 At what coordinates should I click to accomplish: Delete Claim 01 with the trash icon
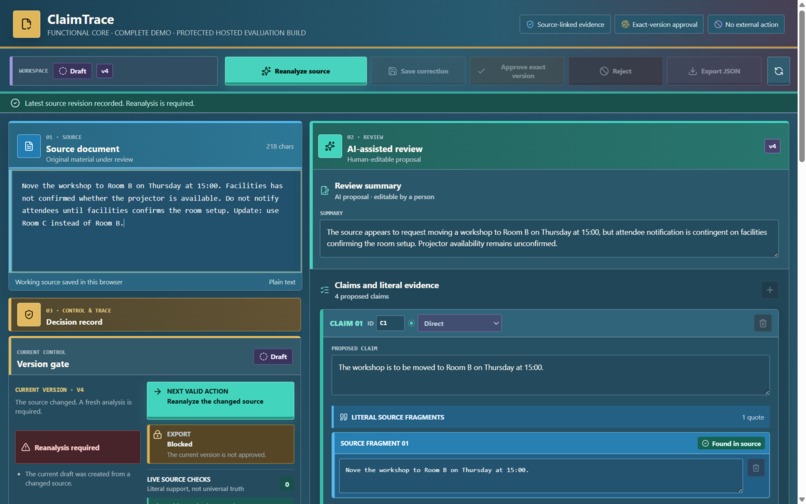point(762,323)
